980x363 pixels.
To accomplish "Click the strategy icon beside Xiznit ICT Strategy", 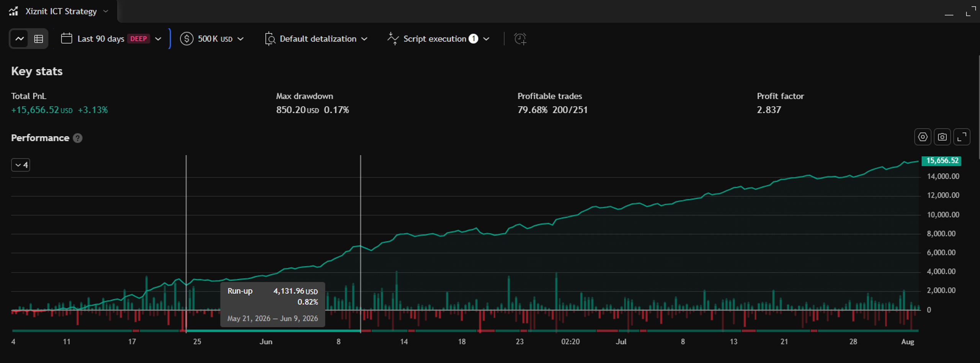I will [x=14, y=11].
